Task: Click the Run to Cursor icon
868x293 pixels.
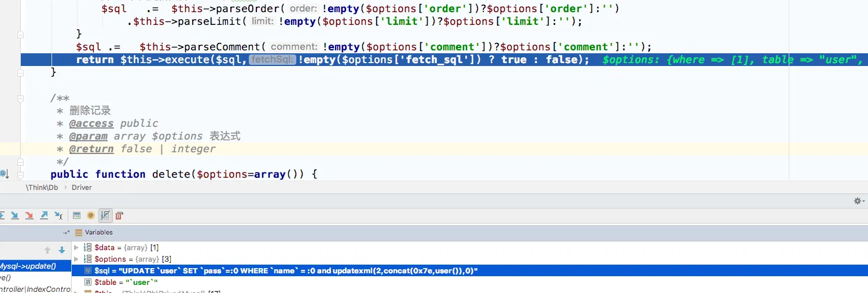Action: (x=58, y=215)
